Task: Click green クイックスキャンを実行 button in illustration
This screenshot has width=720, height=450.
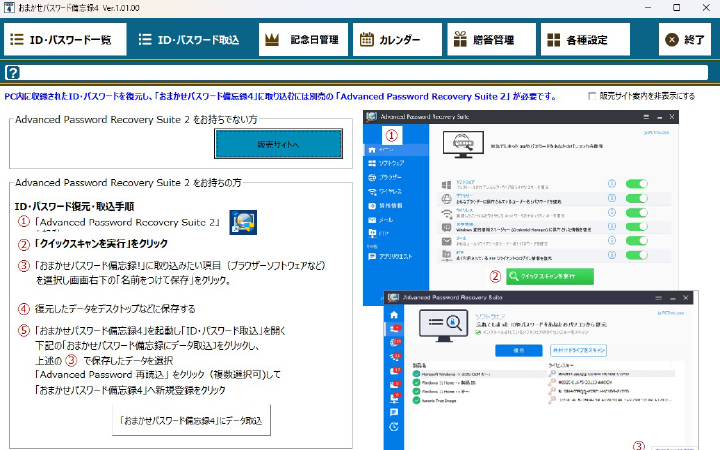Action: 550,276
